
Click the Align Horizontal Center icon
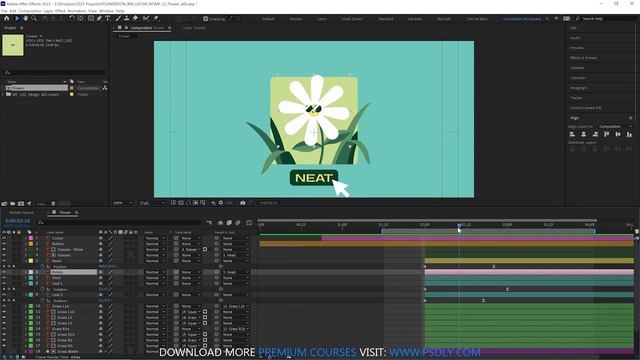584,134
